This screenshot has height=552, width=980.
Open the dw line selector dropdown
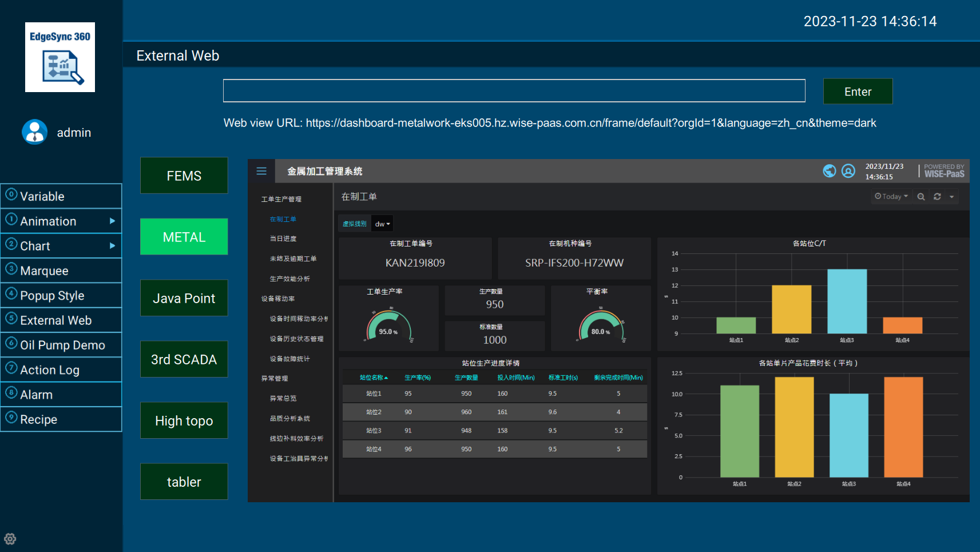click(382, 224)
